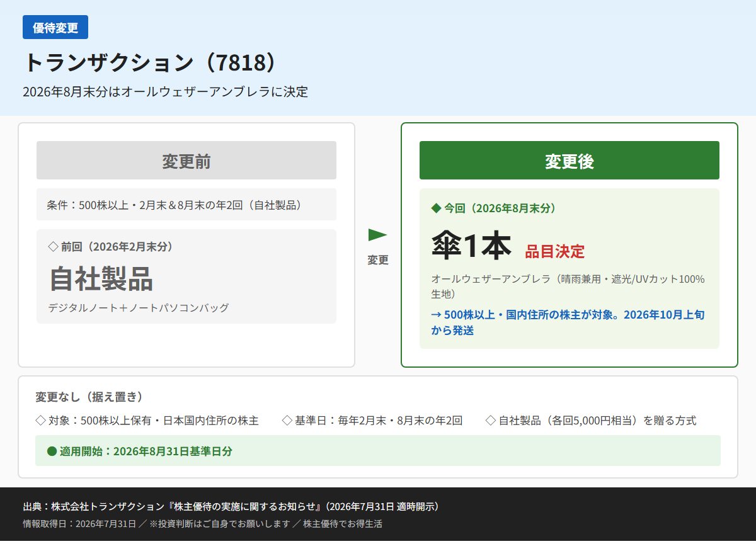
Task: Click the 前回（2026年2月末分） label
Action: pyautogui.click(x=117, y=247)
